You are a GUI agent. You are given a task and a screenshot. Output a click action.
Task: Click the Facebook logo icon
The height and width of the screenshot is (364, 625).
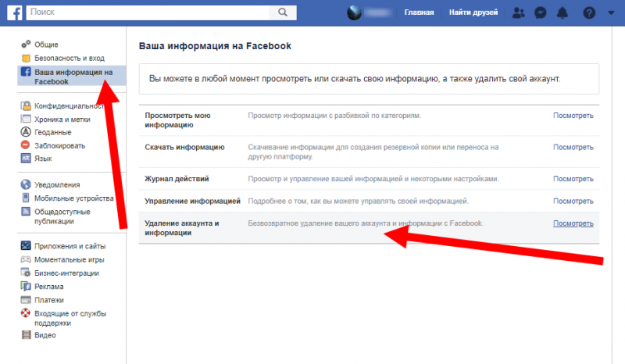coord(14,12)
